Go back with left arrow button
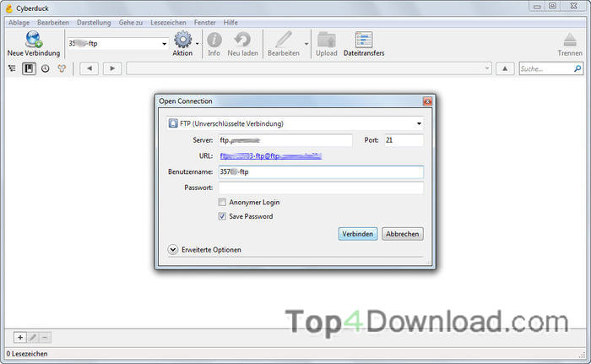This screenshot has width=591, height=364. (89, 68)
